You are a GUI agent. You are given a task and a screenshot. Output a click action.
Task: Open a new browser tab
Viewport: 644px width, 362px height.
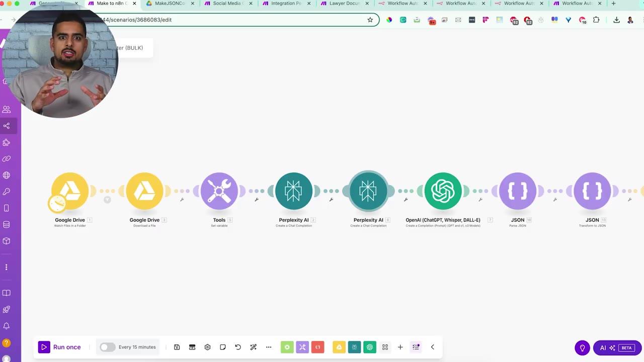[613, 4]
